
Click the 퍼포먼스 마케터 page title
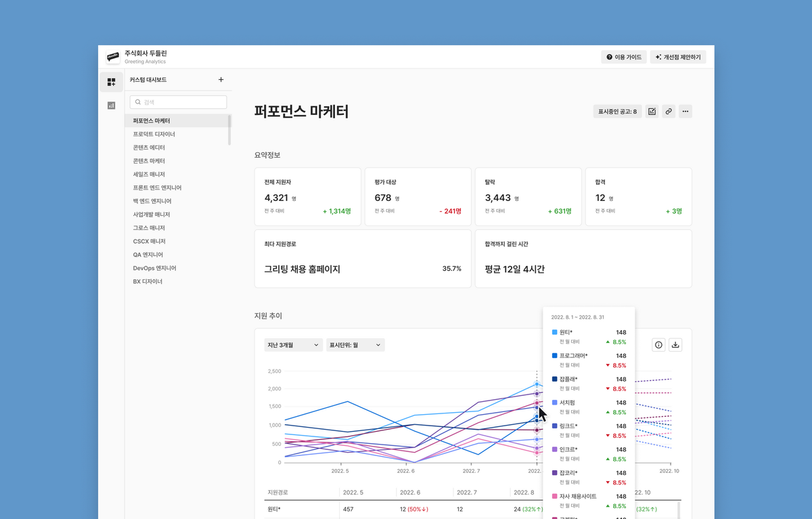[302, 112]
